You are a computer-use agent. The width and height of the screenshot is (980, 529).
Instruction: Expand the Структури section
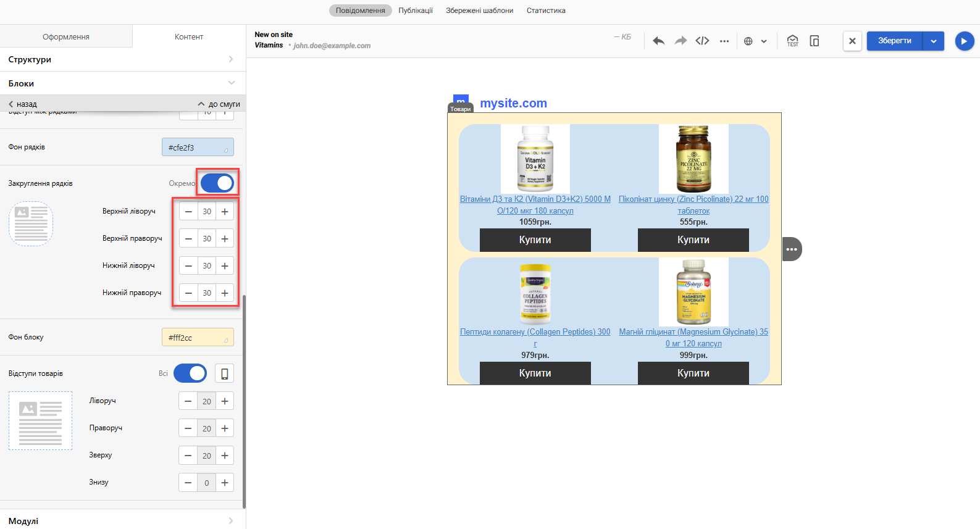tap(123, 59)
